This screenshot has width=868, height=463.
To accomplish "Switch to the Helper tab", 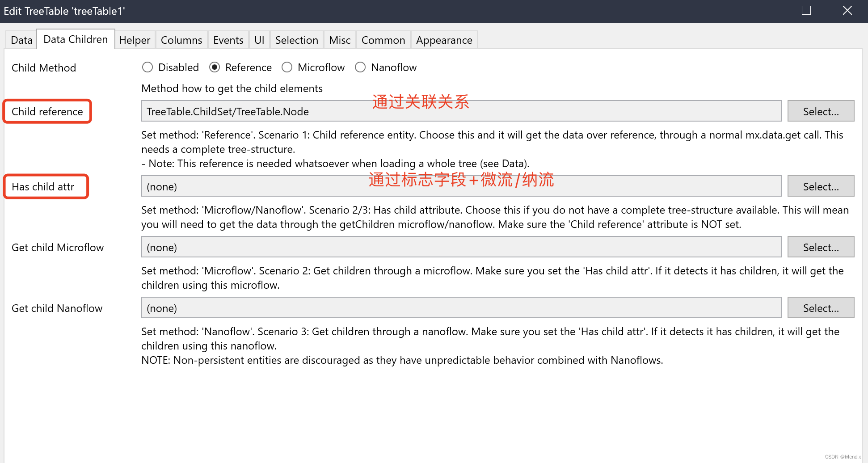I will [x=135, y=40].
